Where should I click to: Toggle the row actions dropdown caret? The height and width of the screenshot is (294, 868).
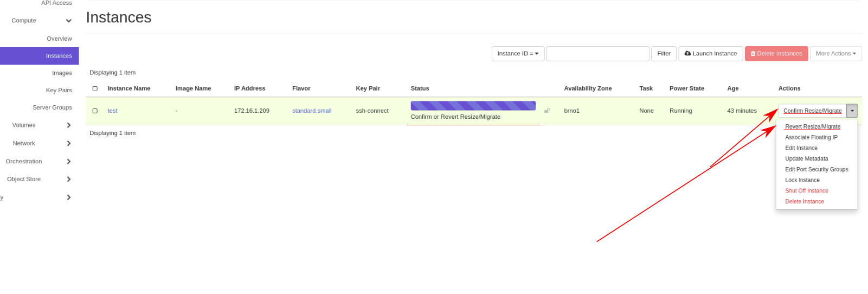[852, 111]
